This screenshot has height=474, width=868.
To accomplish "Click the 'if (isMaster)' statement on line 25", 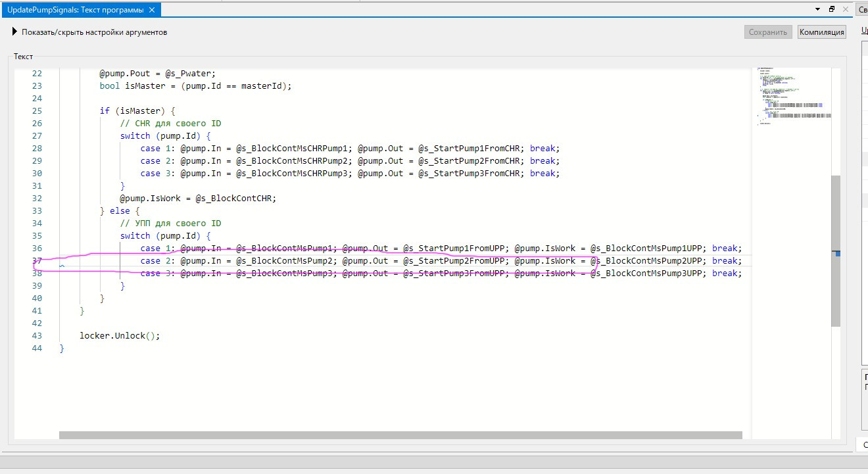I will [x=137, y=111].
